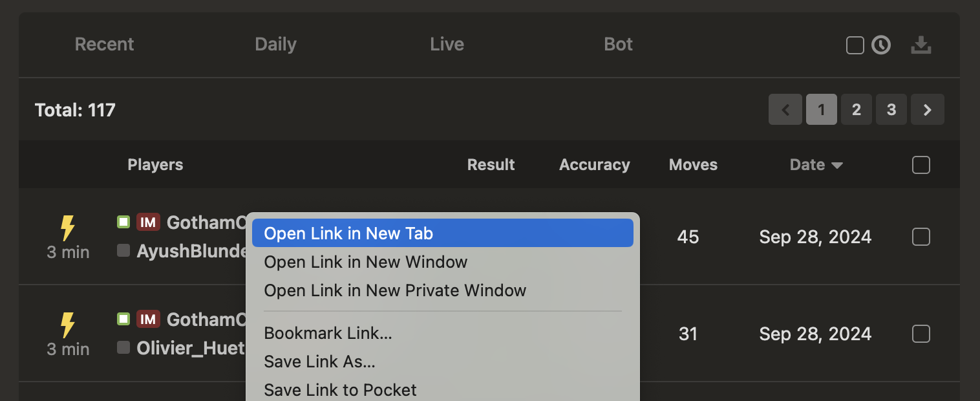Click the white piece indicator beside GothamChess, first row
Screen dimensions: 980x401
click(123, 222)
